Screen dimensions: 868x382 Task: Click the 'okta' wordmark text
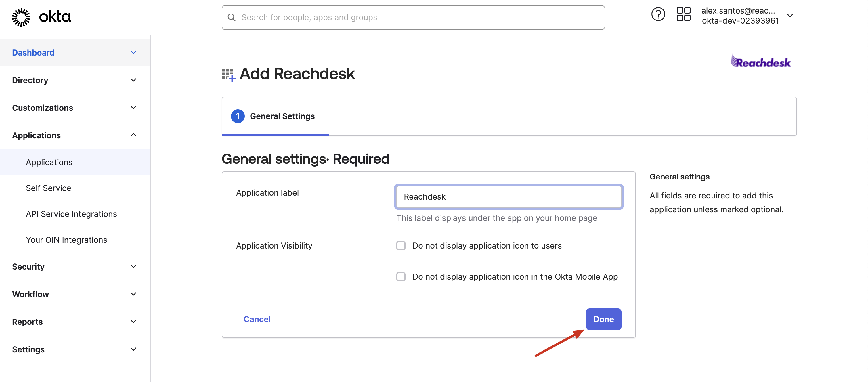pos(55,16)
